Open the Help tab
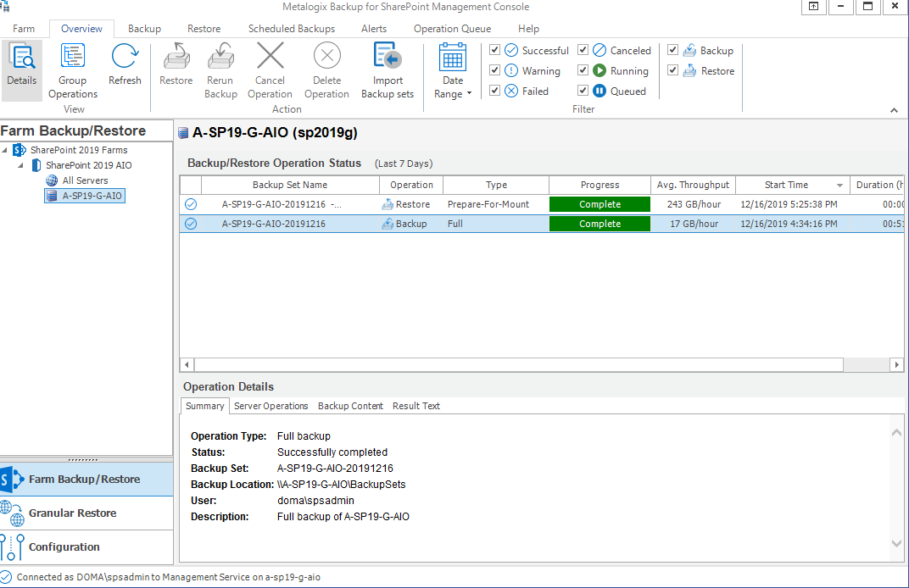909x588 pixels. point(529,29)
